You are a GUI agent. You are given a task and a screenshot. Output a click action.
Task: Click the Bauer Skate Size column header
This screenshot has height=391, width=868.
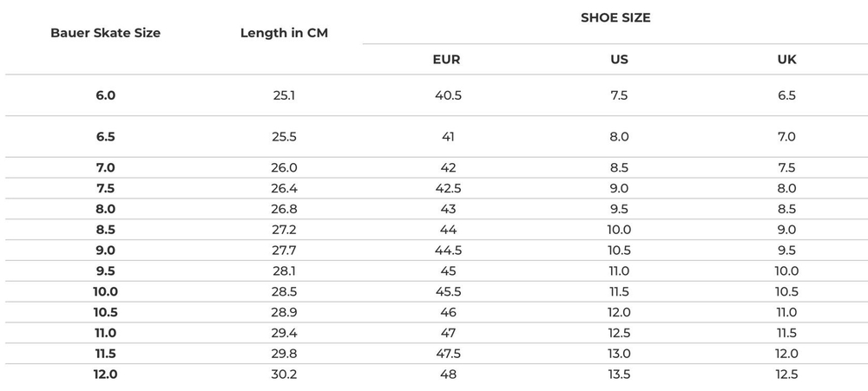(105, 33)
